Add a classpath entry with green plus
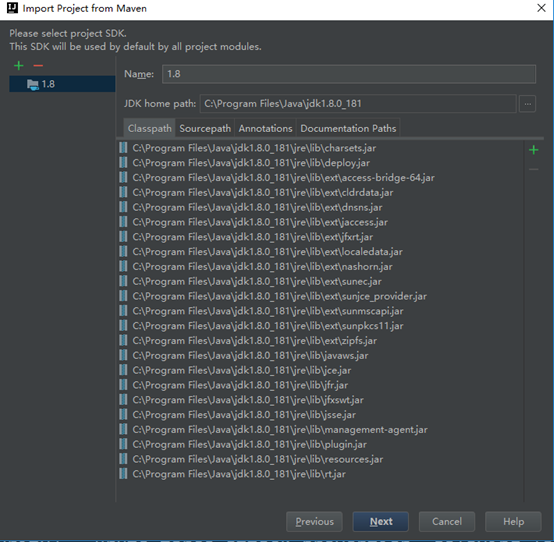The width and height of the screenshot is (554, 542). click(534, 150)
